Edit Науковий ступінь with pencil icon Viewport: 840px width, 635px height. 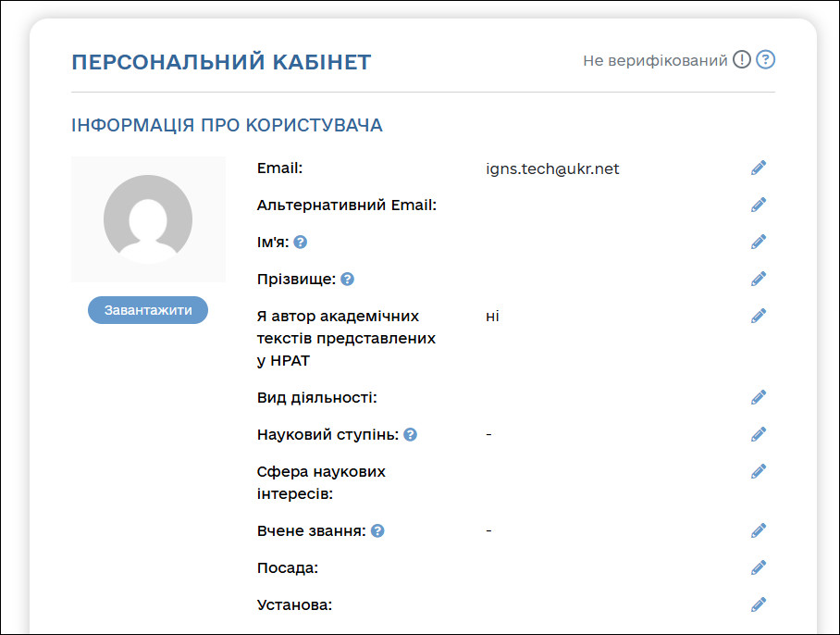click(758, 434)
